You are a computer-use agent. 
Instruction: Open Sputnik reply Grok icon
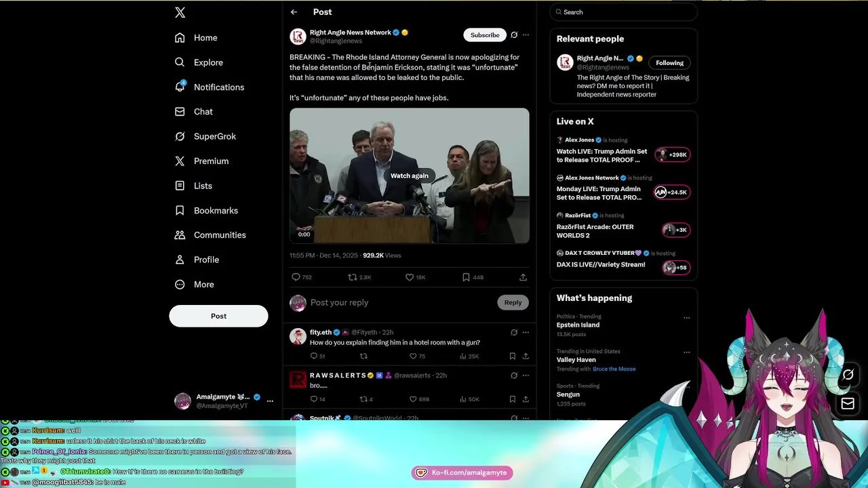pyautogui.click(x=514, y=418)
